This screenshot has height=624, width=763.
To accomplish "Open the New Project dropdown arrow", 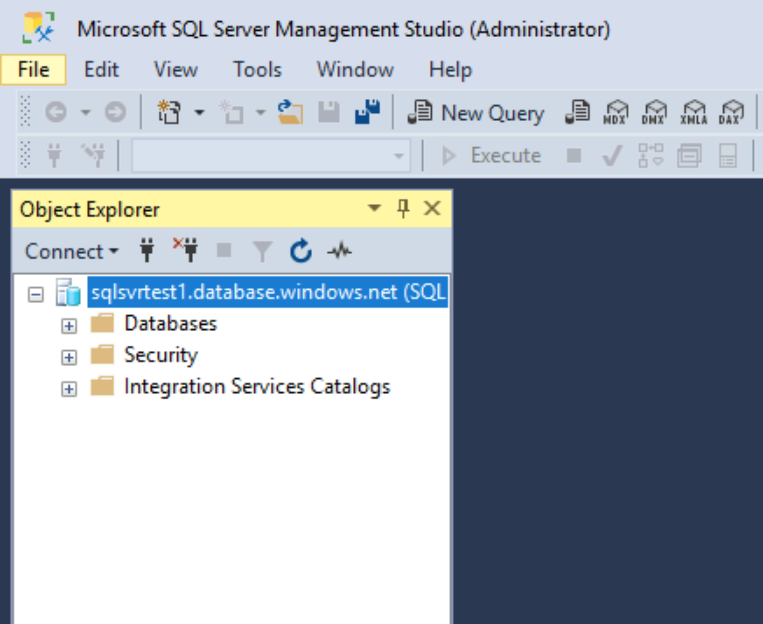I will point(199,112).
